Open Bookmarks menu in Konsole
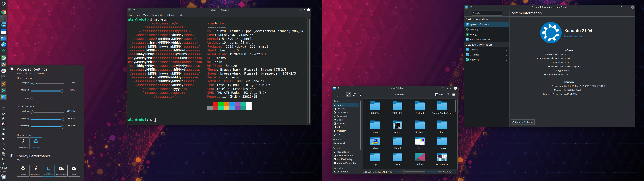 click(x=157, y=15)
